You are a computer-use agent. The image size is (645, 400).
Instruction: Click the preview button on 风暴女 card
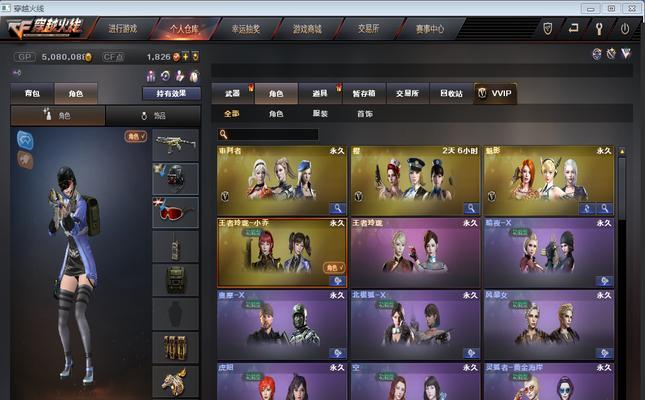click(605, 353)
